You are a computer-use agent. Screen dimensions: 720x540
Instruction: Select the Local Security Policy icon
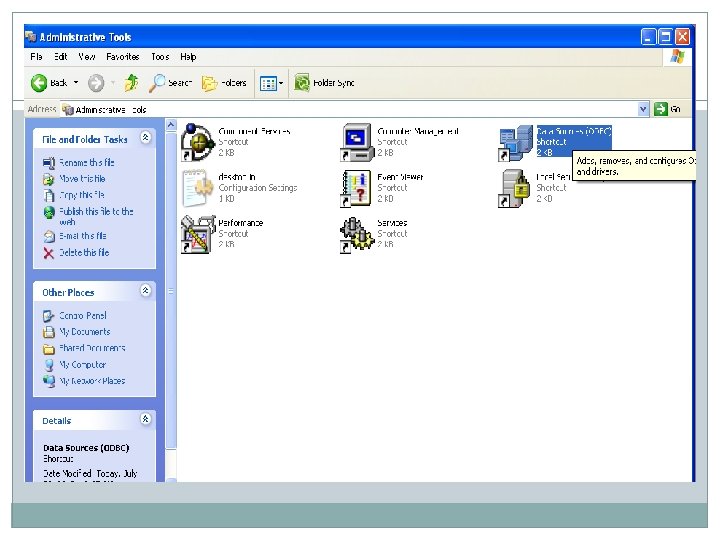(514, 188)
